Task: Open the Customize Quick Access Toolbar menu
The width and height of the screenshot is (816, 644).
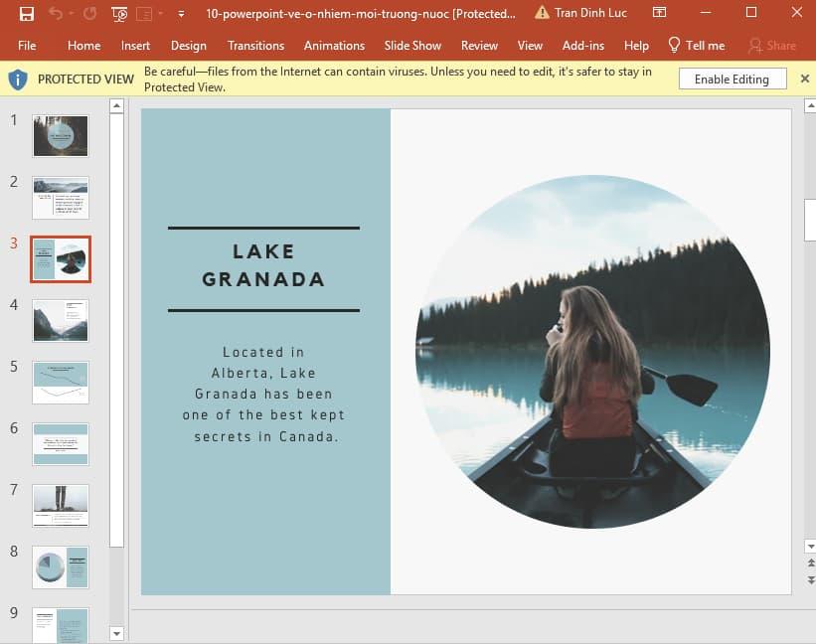Action: 181,13
